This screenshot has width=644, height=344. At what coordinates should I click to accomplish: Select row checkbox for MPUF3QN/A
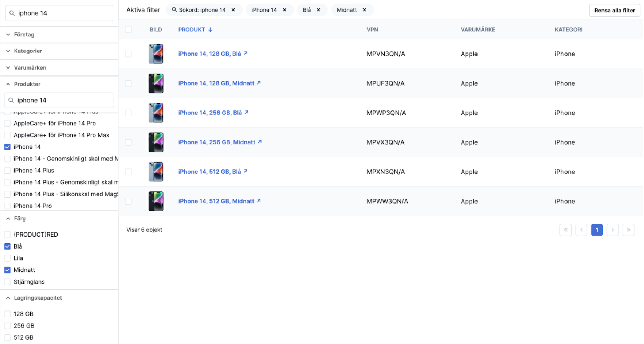[129, 83]
